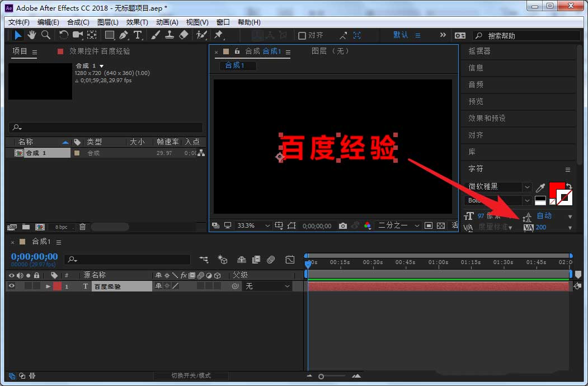Switch to the 合成1 tab
This screenshot has height=386, width=588.
click(x=237, y=65)
